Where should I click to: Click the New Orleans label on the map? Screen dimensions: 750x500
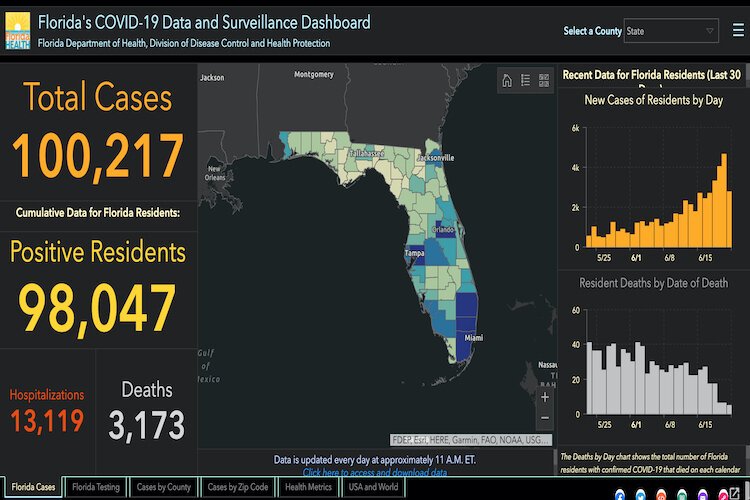214,173
